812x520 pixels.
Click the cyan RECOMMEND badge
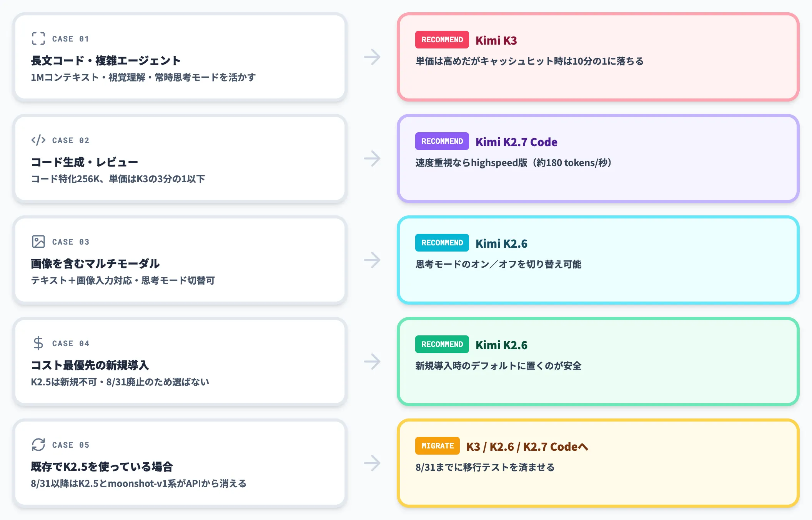pyautogui.click(x=442, y=243)
